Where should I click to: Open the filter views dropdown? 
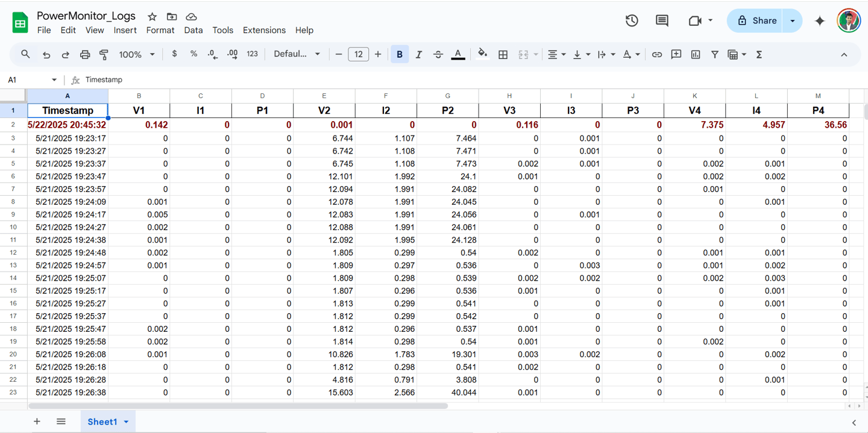click(x=737, y=54)
